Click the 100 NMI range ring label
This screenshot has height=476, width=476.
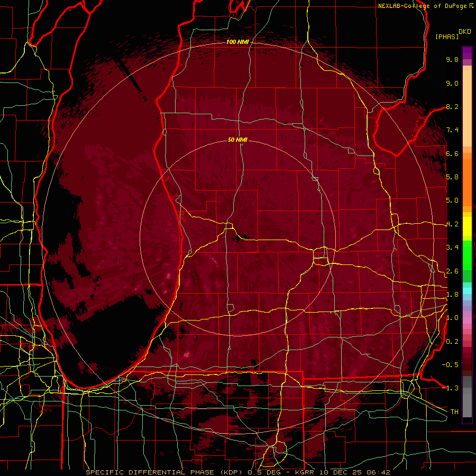[x=237, y=42]
